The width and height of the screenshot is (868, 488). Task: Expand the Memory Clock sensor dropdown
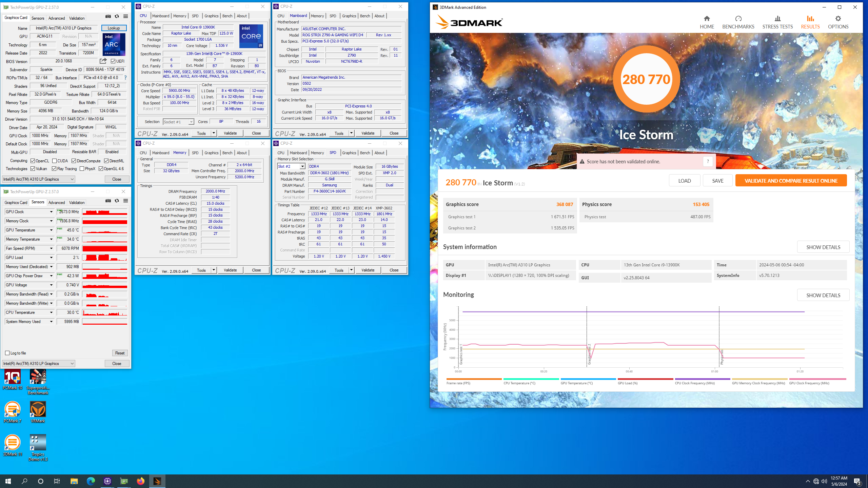click(x=51, y=221)
